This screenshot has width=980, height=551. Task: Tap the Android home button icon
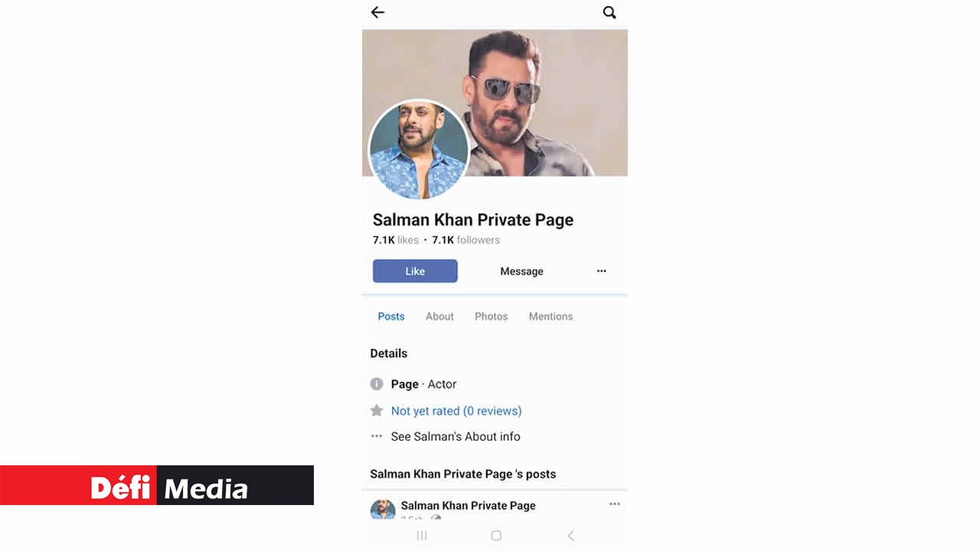click(x=496, y=536)
